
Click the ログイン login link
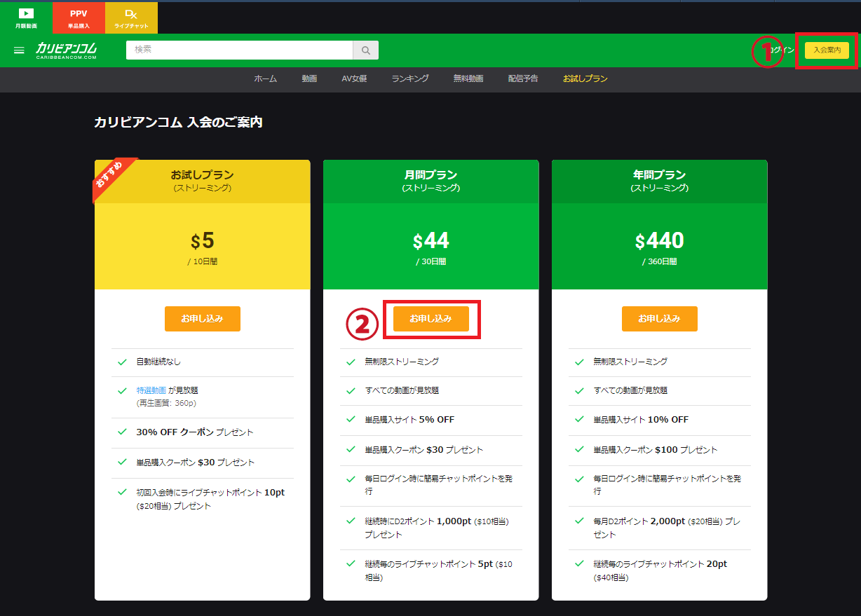(780, 50)
